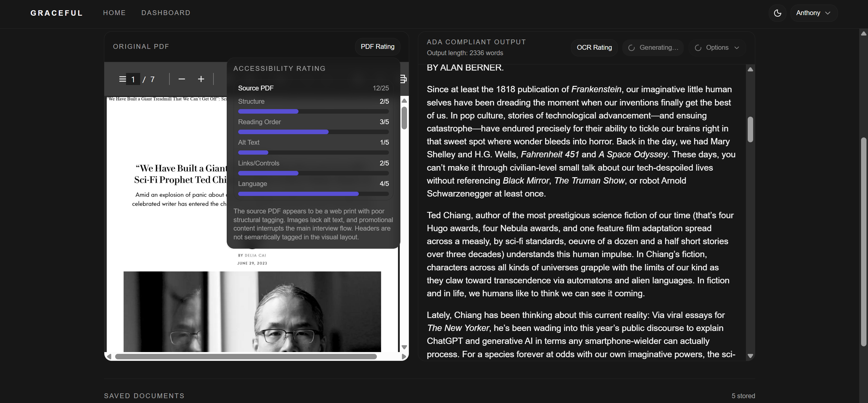868x403 pixels.
Task: Open the OCR Rating panel
Action: click(x=594, y=48)
